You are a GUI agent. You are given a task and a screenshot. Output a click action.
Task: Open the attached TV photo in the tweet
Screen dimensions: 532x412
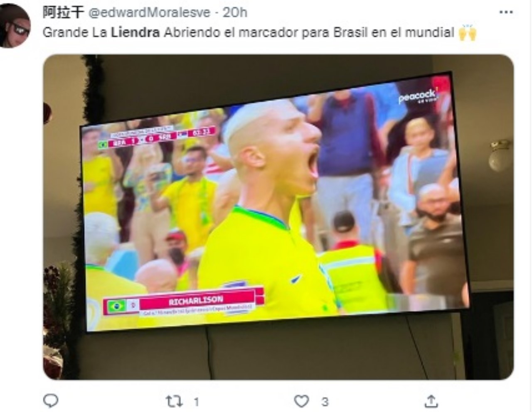click(x=278, y=217)
